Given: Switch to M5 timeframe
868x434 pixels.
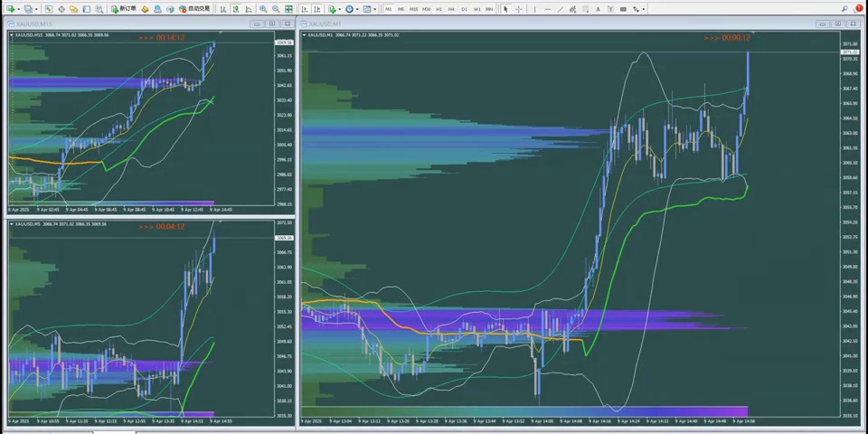Looking at the screenshot, I should coord(401,9).
